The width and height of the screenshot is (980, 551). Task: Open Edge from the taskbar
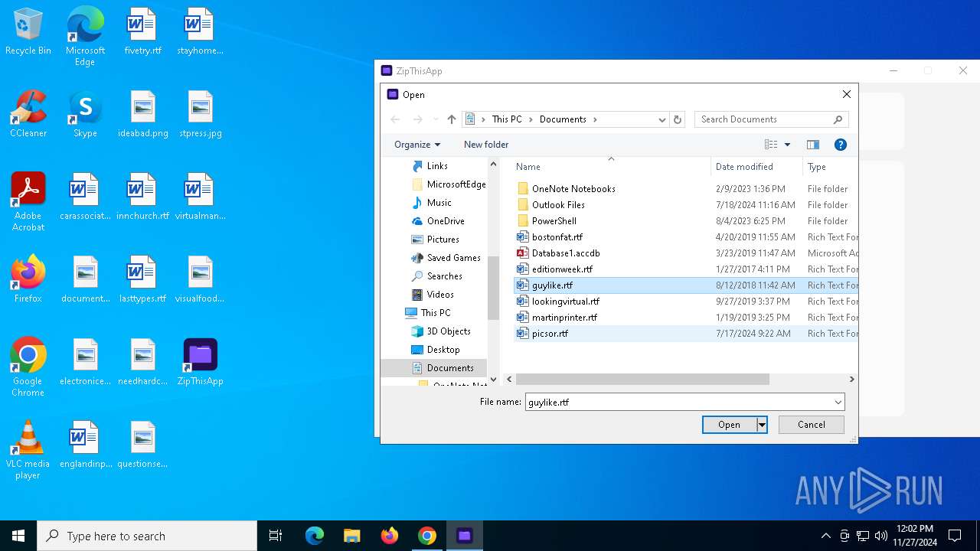(315, 536)
